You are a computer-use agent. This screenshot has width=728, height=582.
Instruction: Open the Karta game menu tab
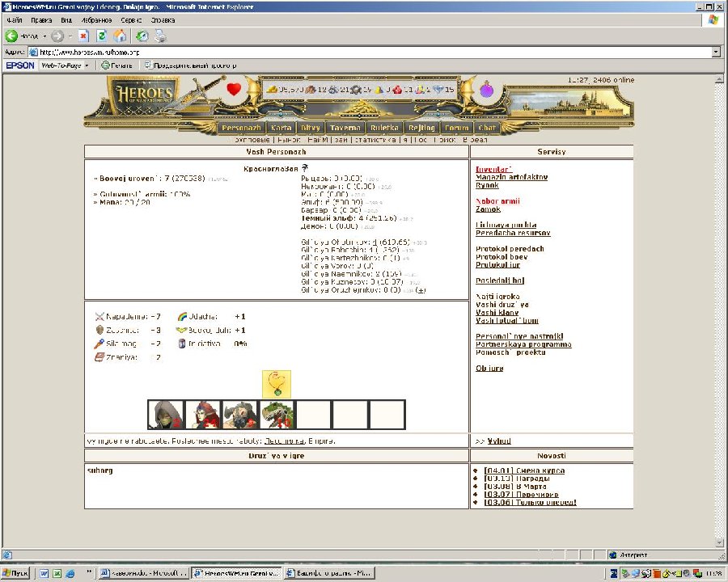pos(281,128)
